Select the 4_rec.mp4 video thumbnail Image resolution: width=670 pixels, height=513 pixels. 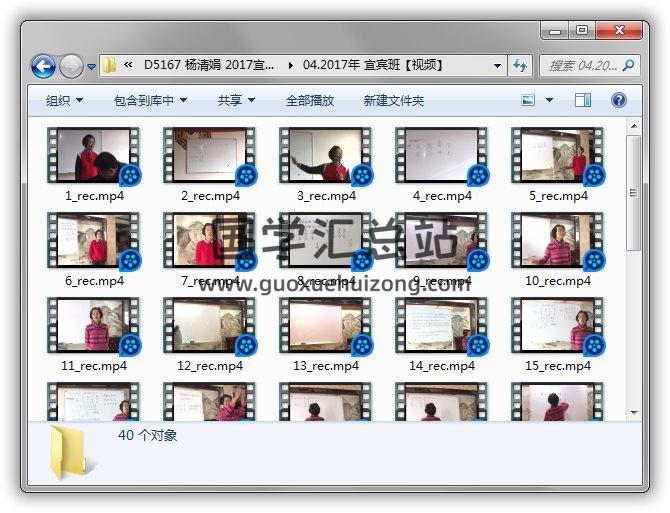442,155
